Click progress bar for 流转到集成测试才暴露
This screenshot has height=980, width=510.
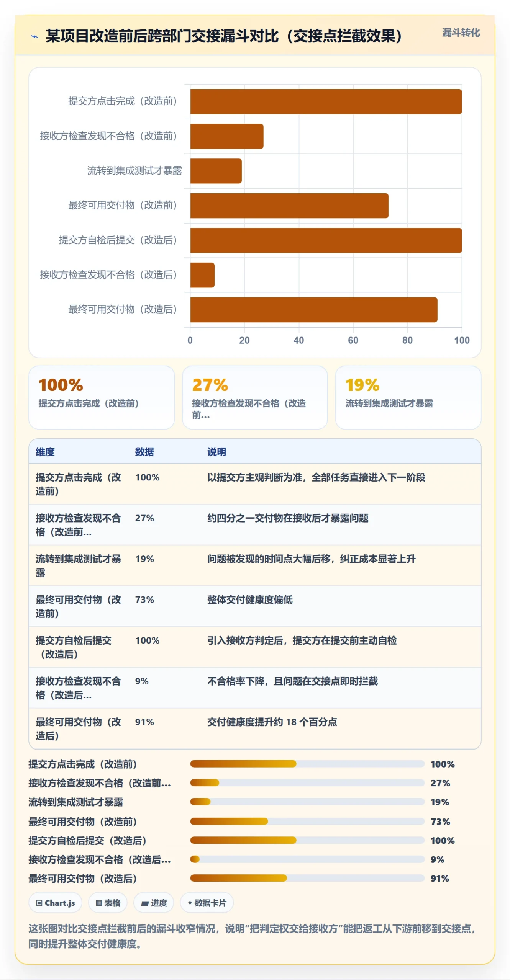point(307,802)
